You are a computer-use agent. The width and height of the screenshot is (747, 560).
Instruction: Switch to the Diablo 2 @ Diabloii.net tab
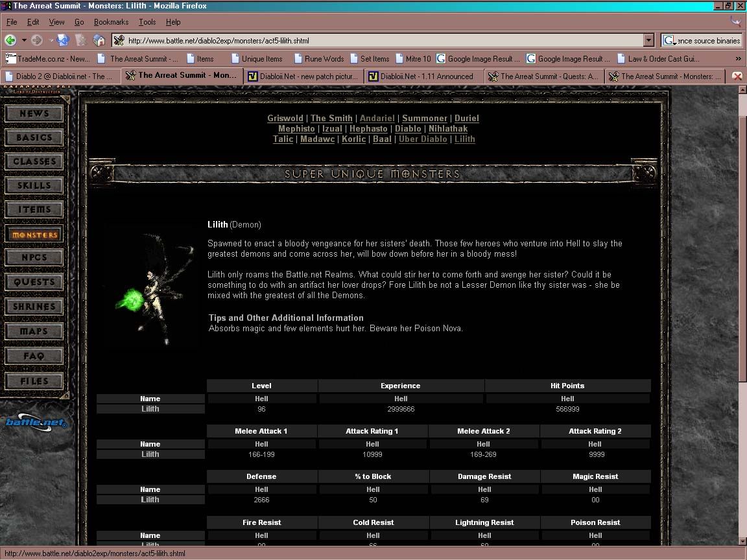(x=60, y=76)
